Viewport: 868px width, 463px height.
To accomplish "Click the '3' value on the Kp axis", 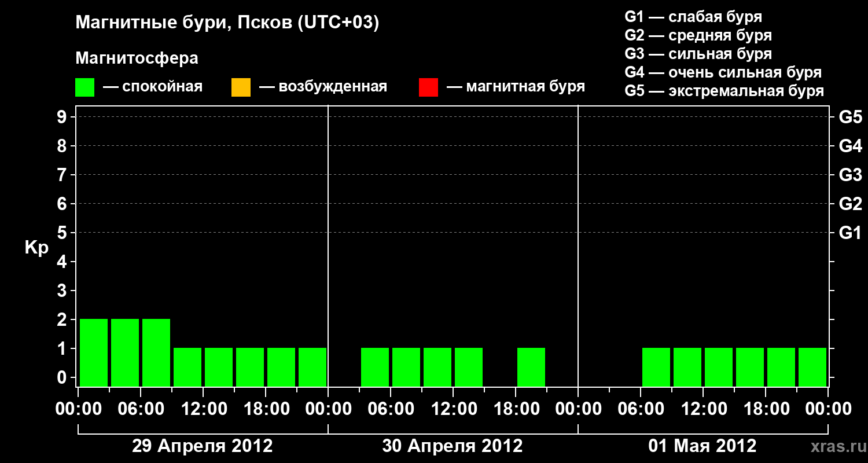I will (63, 291).
